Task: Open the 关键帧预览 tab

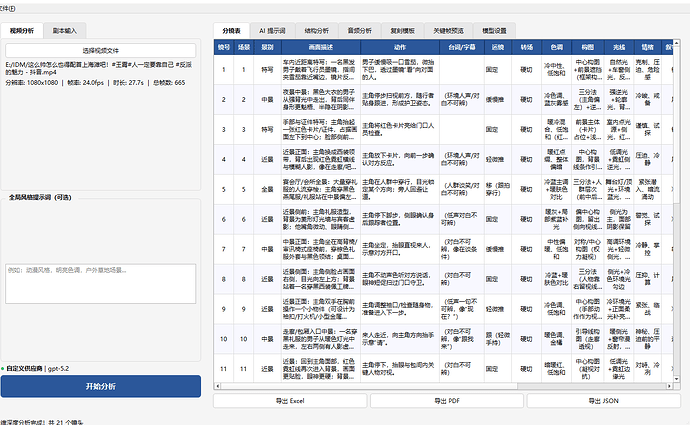Action: pos(448,31)
